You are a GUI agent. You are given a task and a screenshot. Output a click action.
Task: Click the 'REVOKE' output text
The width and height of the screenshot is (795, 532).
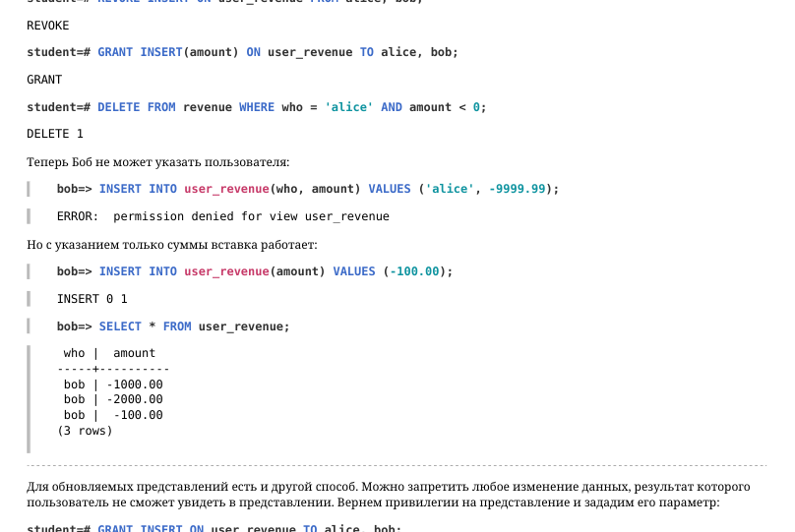pos(47,26)
